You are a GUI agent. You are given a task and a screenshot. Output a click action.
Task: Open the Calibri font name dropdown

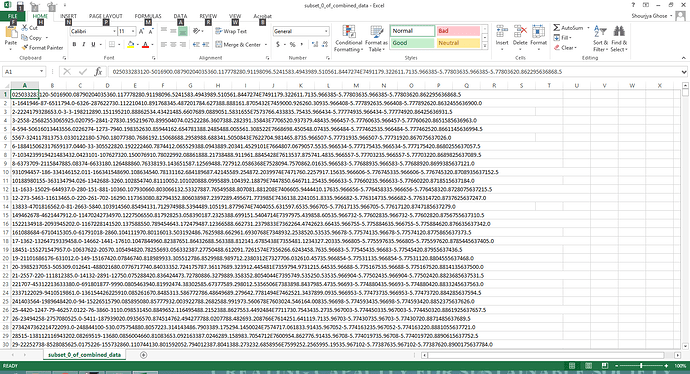click(114, 31)
